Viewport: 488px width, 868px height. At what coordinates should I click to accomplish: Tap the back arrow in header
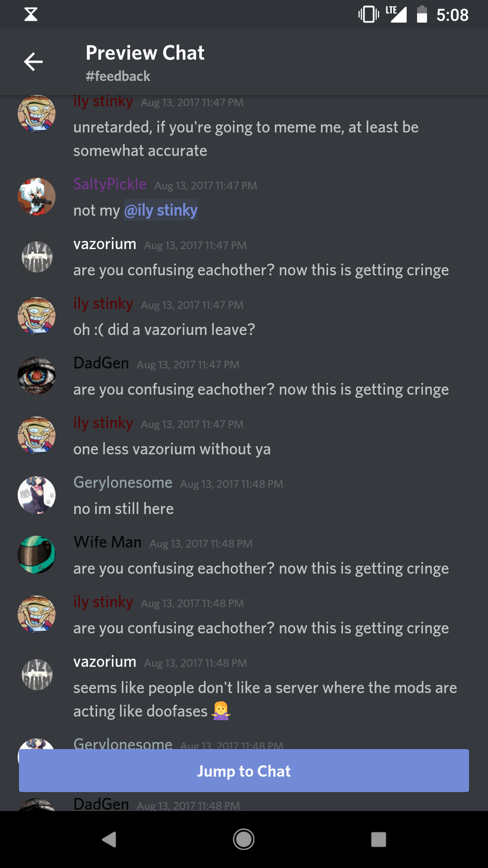(33, 61)
